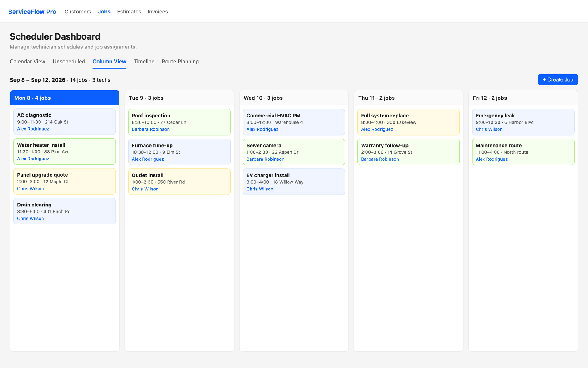Open the Emergency leak job card
Image resolution: width=588 pixels, height=368 pixels.
tap(523, 122)
